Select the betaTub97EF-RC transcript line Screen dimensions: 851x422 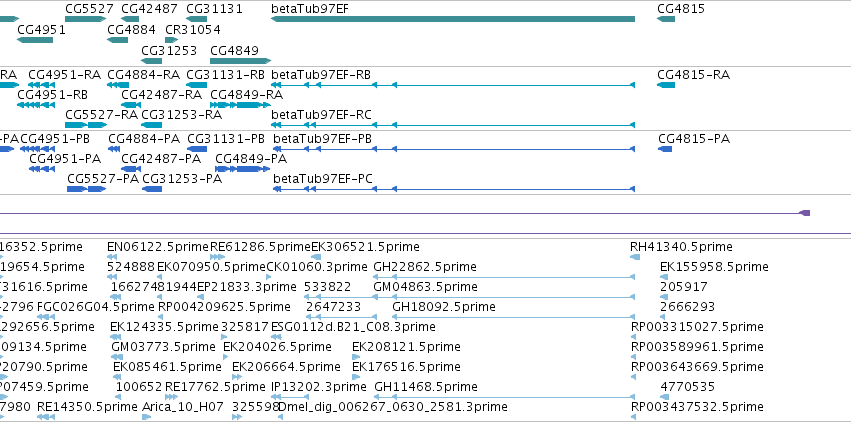point(453,125)
